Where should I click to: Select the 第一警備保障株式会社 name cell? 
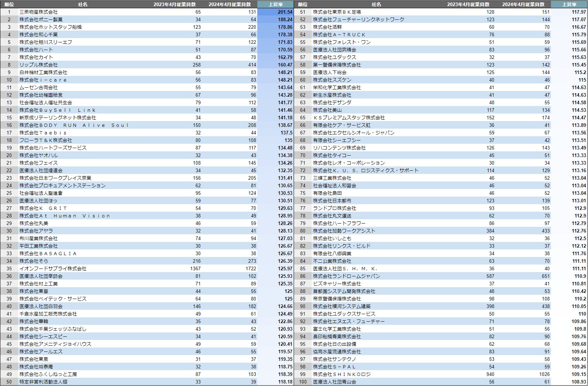pos(376,65)
